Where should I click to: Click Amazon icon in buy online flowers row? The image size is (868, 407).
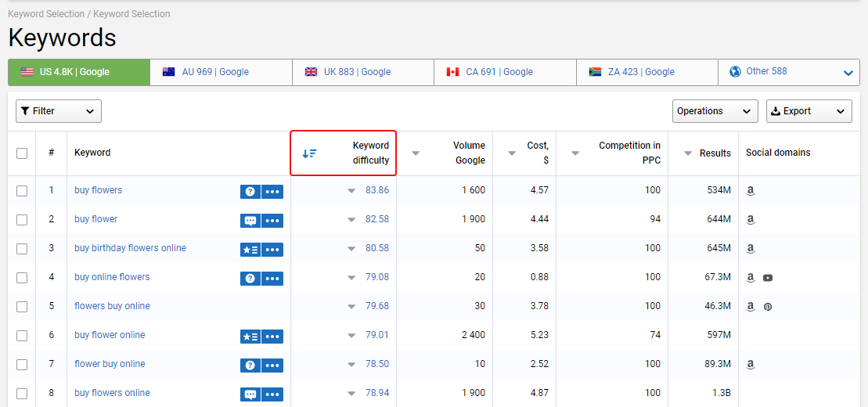(751, 278)
